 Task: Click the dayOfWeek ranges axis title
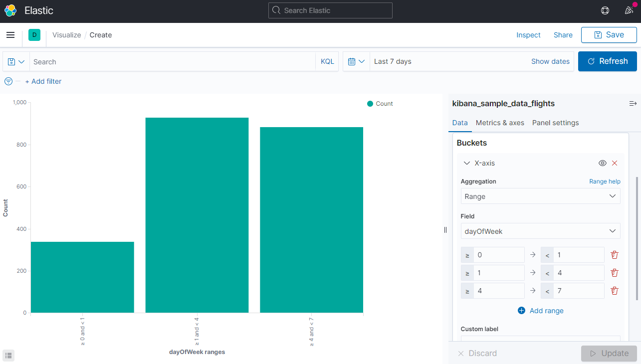pyautogui.click(x=197, y=352)
